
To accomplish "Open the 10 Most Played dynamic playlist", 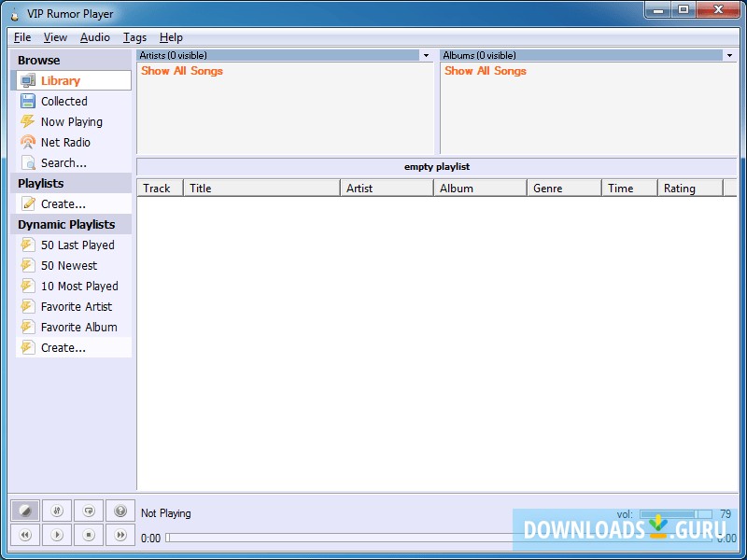I will point(74,286).
